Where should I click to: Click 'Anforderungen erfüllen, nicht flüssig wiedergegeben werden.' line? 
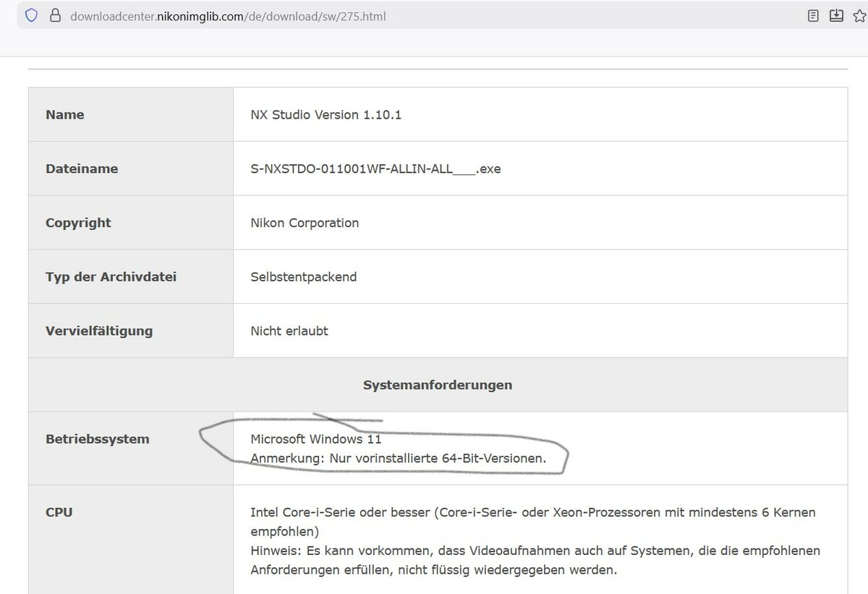coord(433,570)
